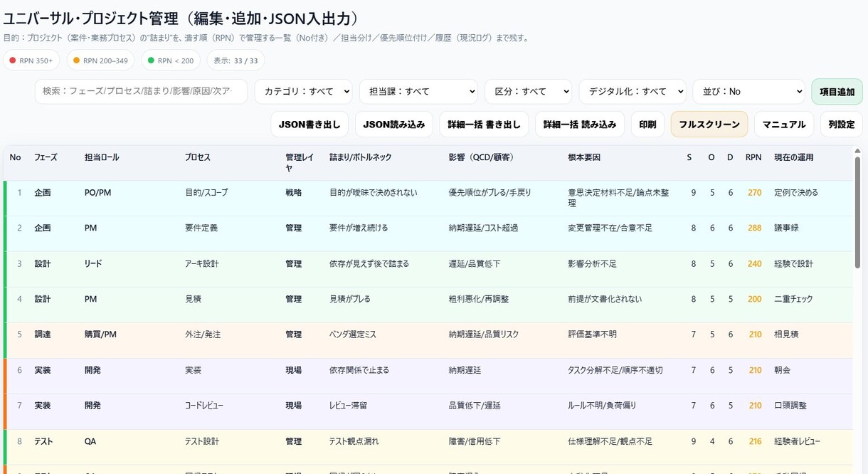Click the フェーズ column header

click(x=46, y=157)
